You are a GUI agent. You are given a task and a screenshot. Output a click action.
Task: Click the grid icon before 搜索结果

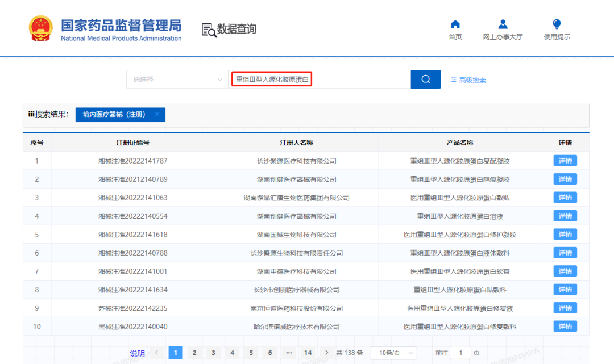(32, 114)
